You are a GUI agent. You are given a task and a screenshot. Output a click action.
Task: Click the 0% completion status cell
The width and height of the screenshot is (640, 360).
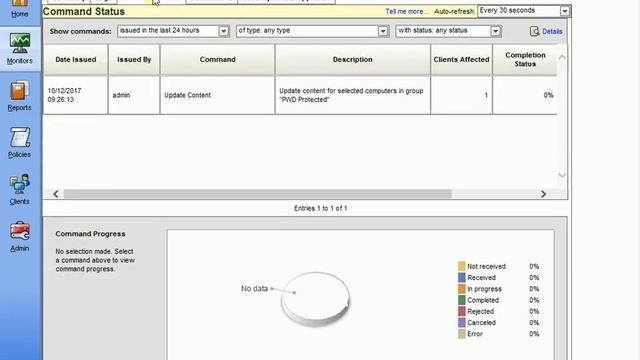525,95
